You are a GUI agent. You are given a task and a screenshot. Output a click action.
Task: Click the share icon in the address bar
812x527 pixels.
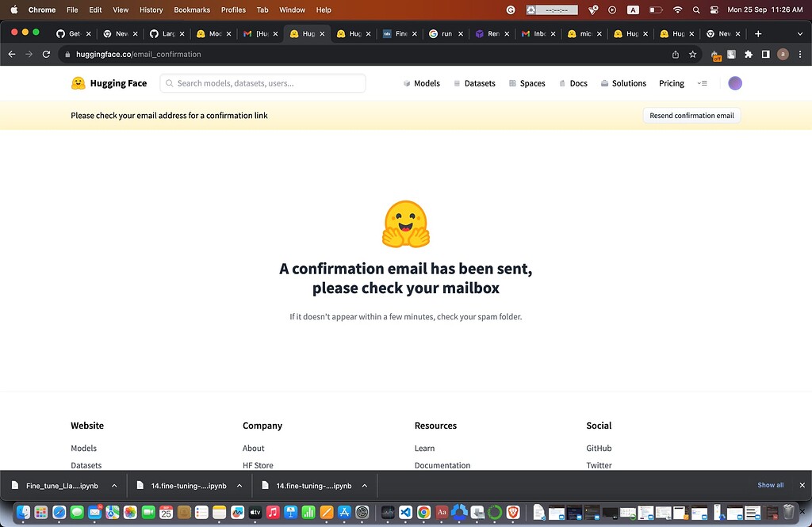(x=676, y=54)
